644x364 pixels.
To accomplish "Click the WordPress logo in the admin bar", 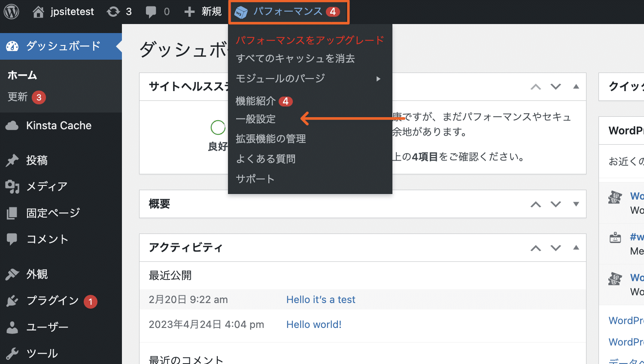I will [x=11, y=12].
